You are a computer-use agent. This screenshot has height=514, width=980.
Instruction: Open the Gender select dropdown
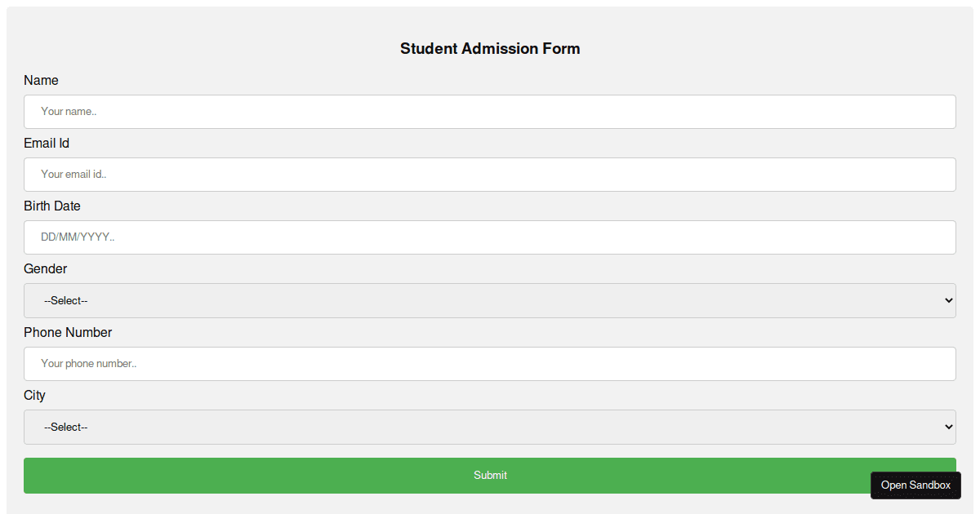[x=490, y=301]
